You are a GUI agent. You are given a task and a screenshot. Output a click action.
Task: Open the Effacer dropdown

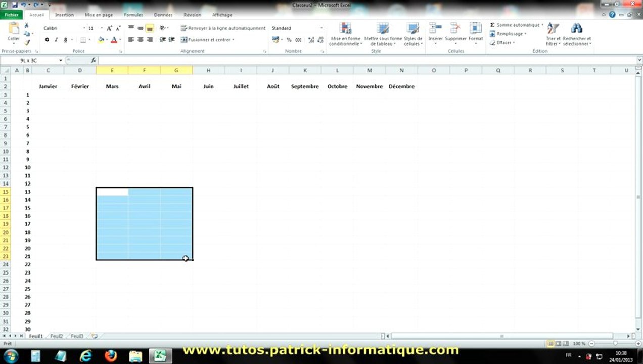501,43
